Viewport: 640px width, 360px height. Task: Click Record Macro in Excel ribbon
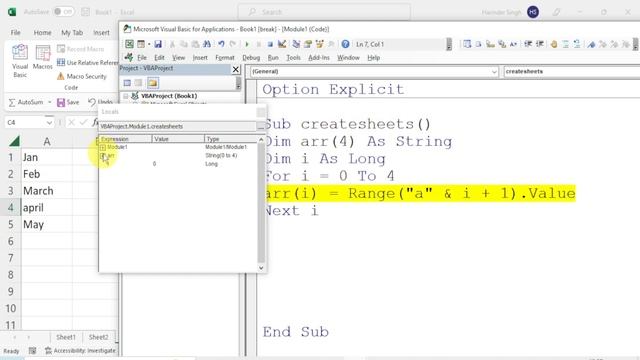point(80,49)
